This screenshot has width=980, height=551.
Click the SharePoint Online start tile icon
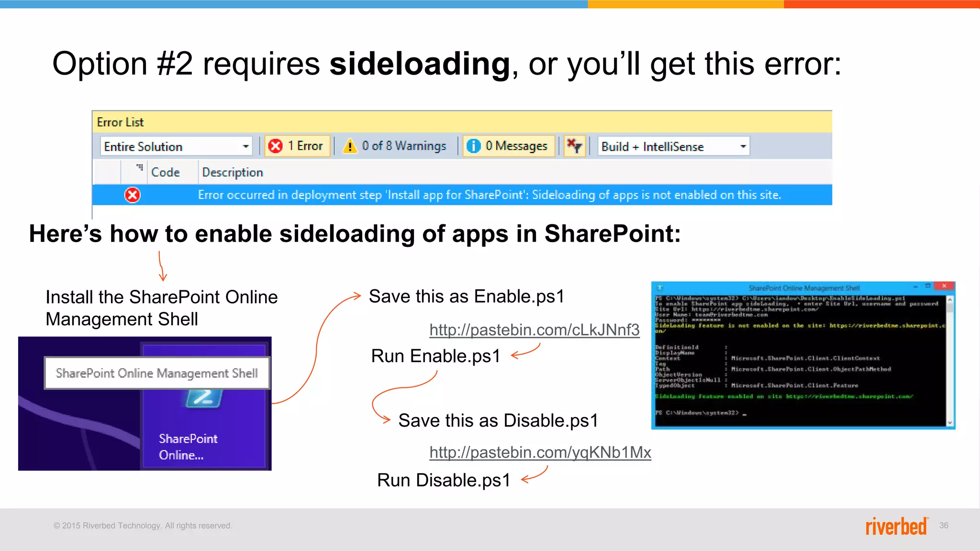pyautogui.click(x=204, y=399)
